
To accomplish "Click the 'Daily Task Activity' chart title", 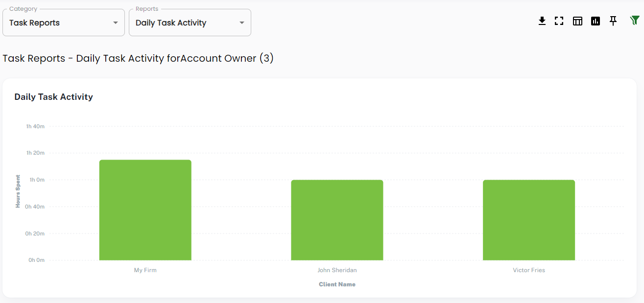I will (x=54, y=97).
